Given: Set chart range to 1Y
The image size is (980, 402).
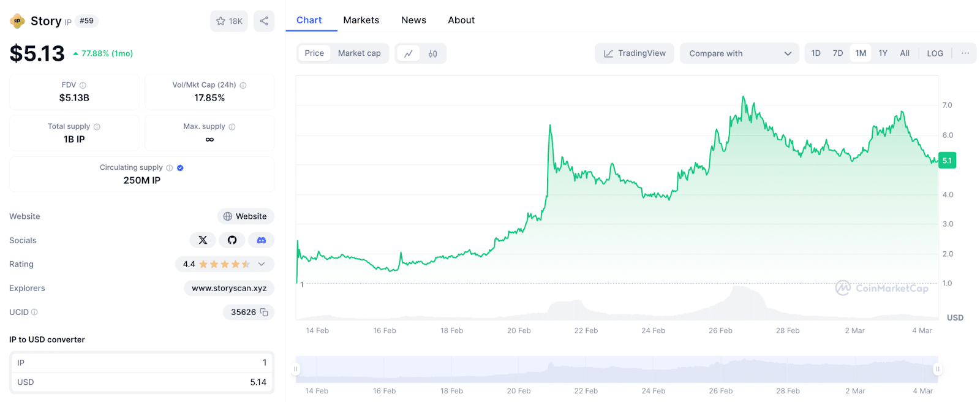Looking at the screenshot, I should [x=883, y=53].
